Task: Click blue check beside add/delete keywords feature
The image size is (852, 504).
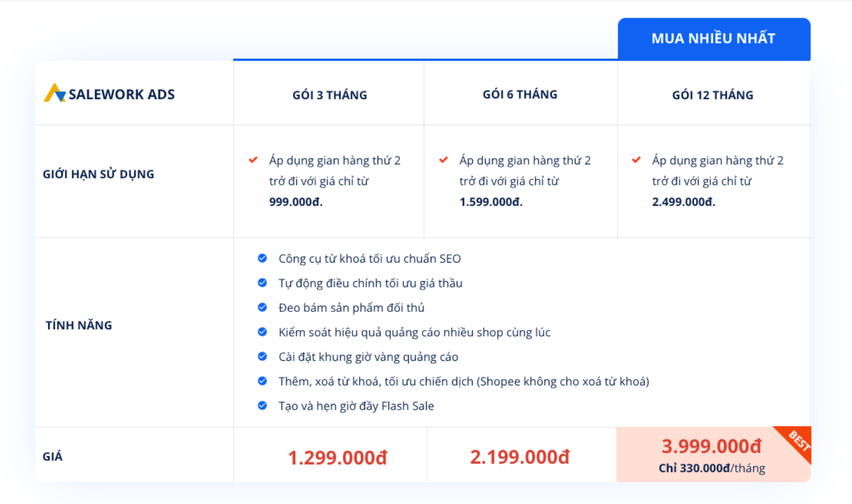Action: [262, 381]
